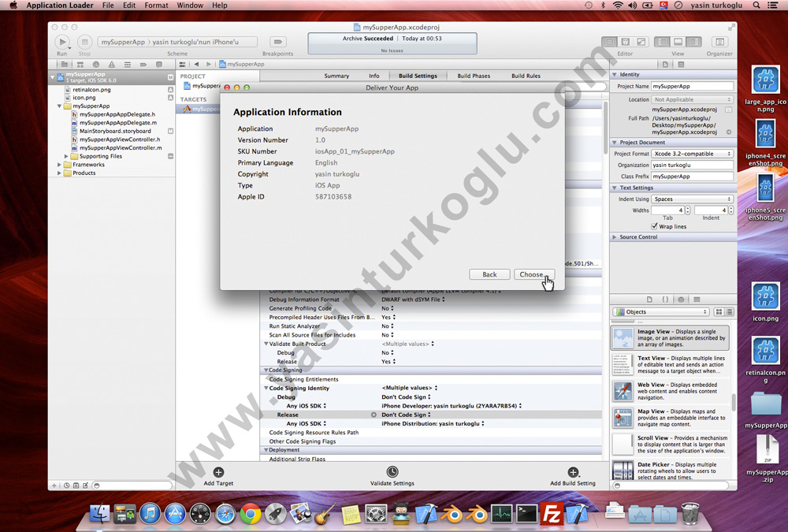Screen dimensions: 788x532
Task: Click the Choose... button
Action: coord(534,274)
